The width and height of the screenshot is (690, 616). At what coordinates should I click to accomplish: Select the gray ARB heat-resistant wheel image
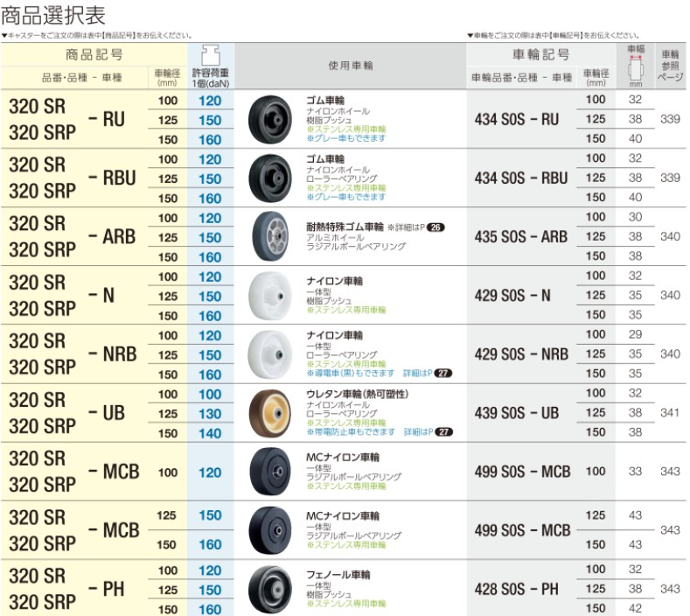pos(271,236)
